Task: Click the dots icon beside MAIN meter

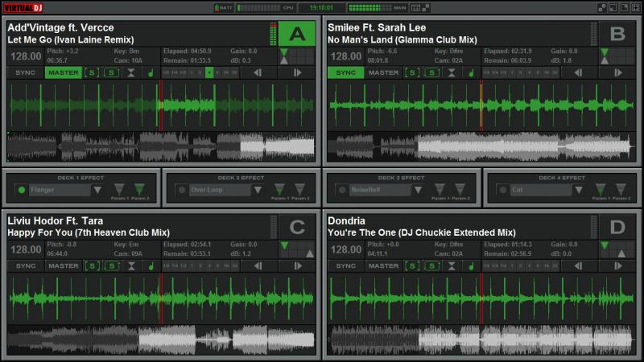Action: click(426, 8)
